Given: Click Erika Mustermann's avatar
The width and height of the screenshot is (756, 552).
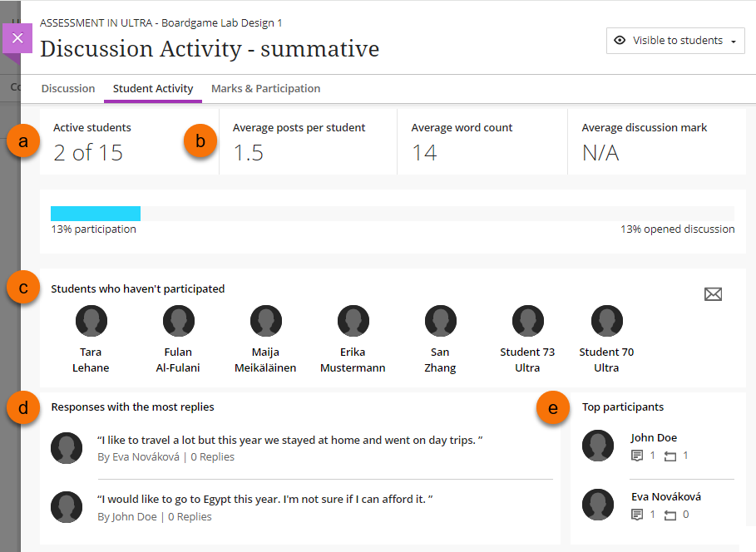Looking at the screenshot, I should [x=353, y=321].
